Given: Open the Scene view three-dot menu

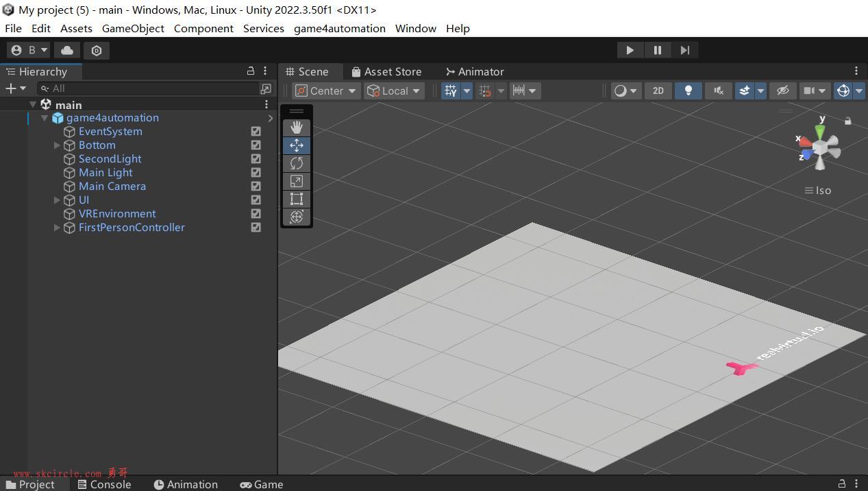Looking at the screenshot, I should click(856, 71).
